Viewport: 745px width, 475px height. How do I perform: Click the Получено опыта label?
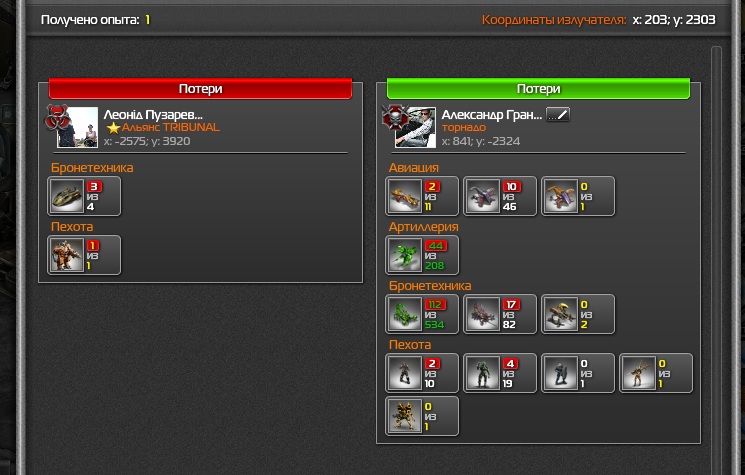[x=90, y=20]
